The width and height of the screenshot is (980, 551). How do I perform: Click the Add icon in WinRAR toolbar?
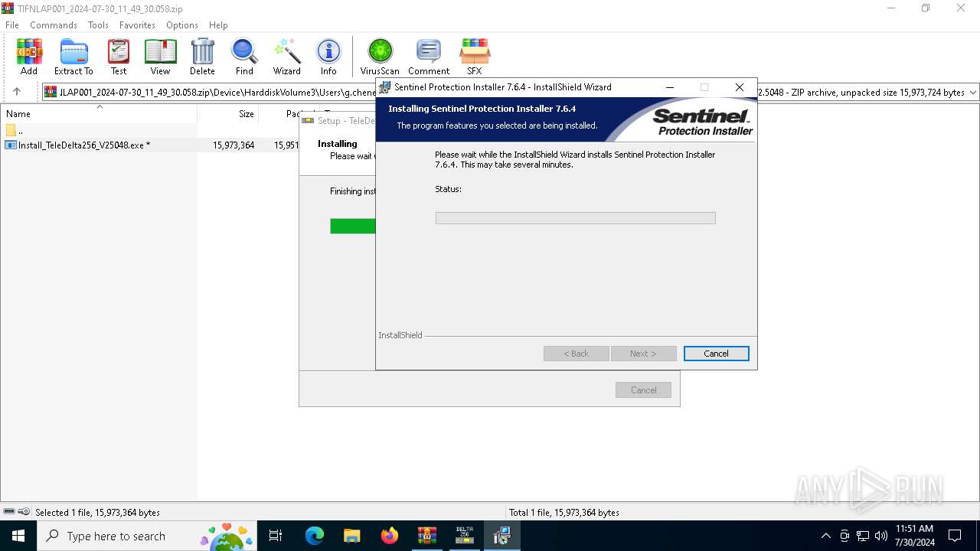coord(29,57)
